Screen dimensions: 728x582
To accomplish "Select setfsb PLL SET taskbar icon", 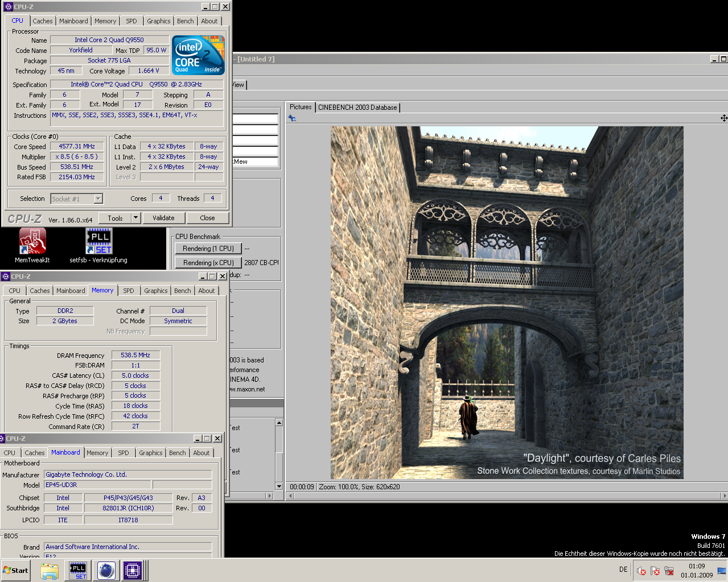I will click(78, 571).
